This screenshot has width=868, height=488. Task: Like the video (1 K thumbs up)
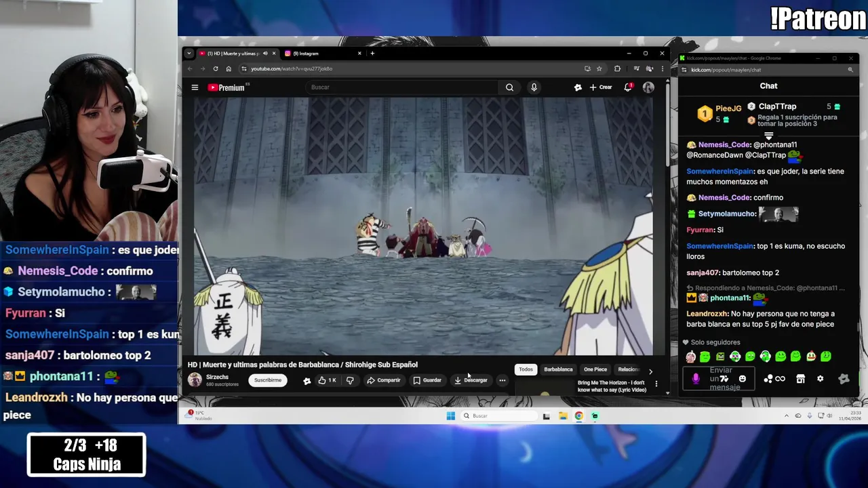pyautogui.click(x=327, y=380)
